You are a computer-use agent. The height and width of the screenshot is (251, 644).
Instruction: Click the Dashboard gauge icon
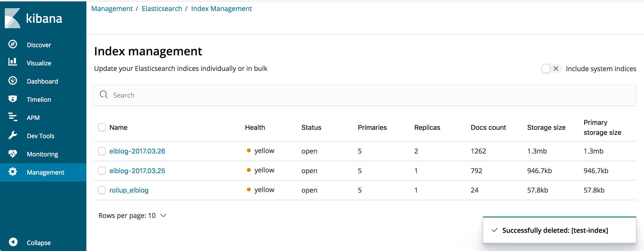coord(13,81)
